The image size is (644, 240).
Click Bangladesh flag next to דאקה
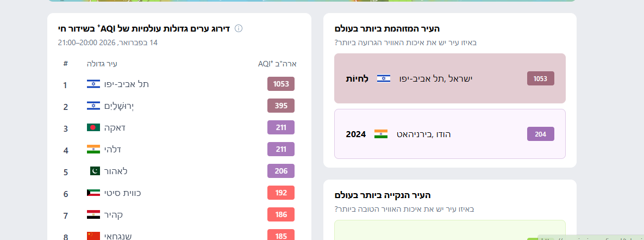pyautogui.click(x=93, y=127)
